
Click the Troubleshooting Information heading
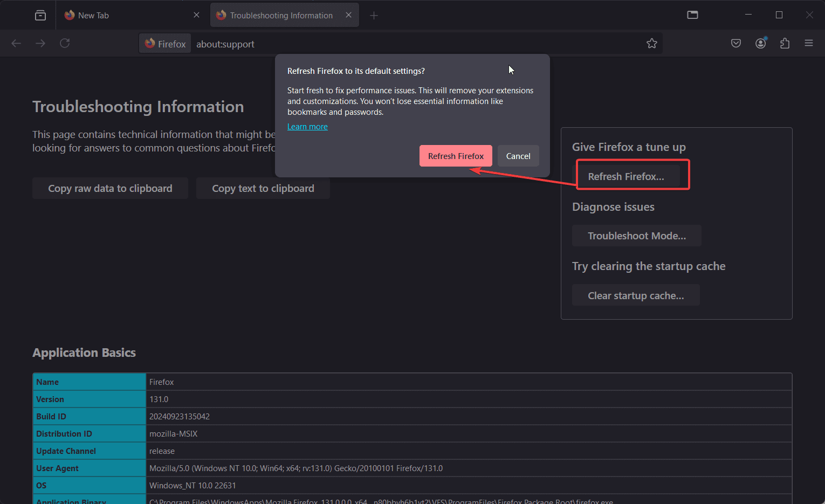138,107
